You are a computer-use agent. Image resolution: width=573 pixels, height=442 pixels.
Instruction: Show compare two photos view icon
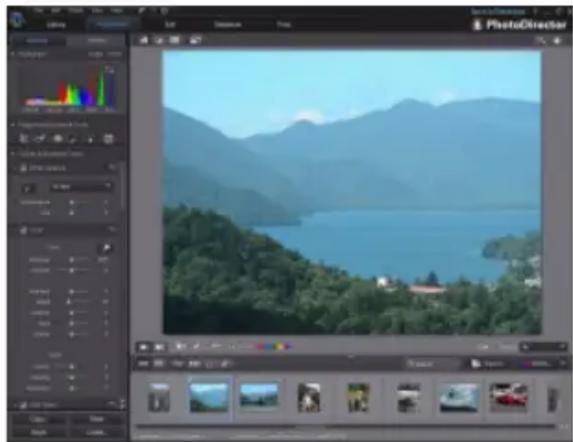tap(160, 347)
